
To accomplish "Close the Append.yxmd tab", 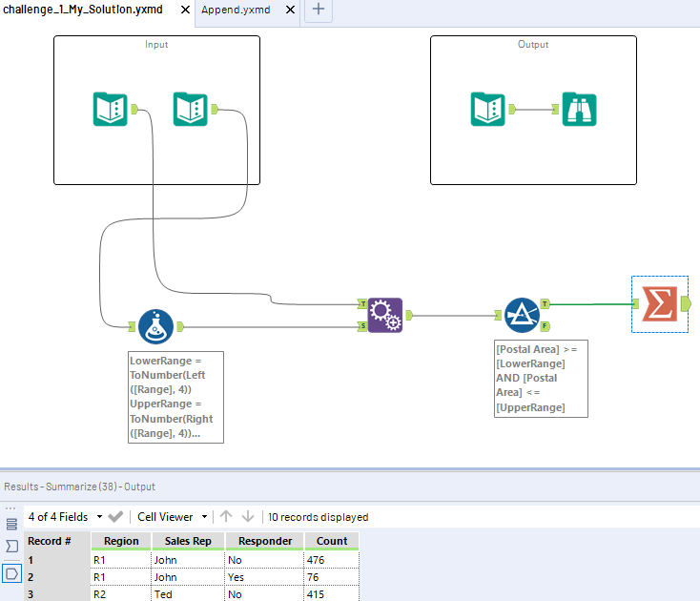I will click(290, 10).
